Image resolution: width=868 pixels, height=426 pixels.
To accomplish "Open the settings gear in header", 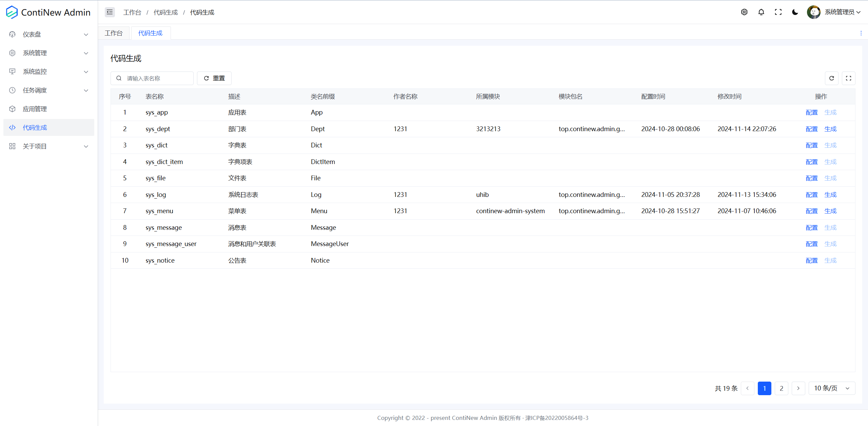I will click(x=744, y=12).
